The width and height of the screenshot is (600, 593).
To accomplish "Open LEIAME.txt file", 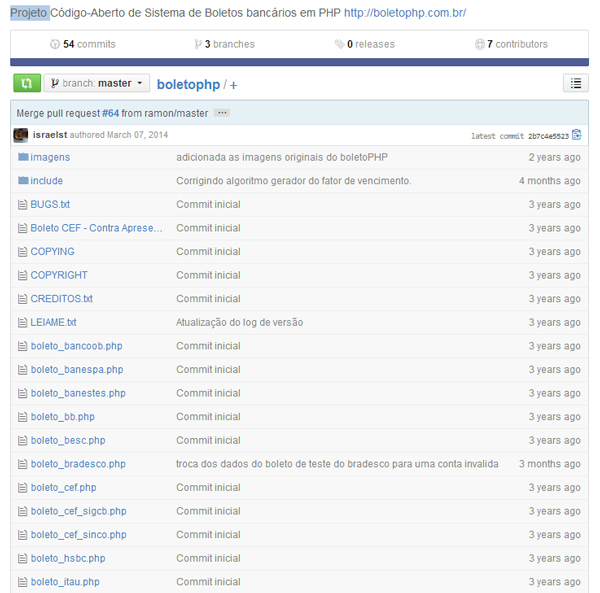I will pos(53,322).
